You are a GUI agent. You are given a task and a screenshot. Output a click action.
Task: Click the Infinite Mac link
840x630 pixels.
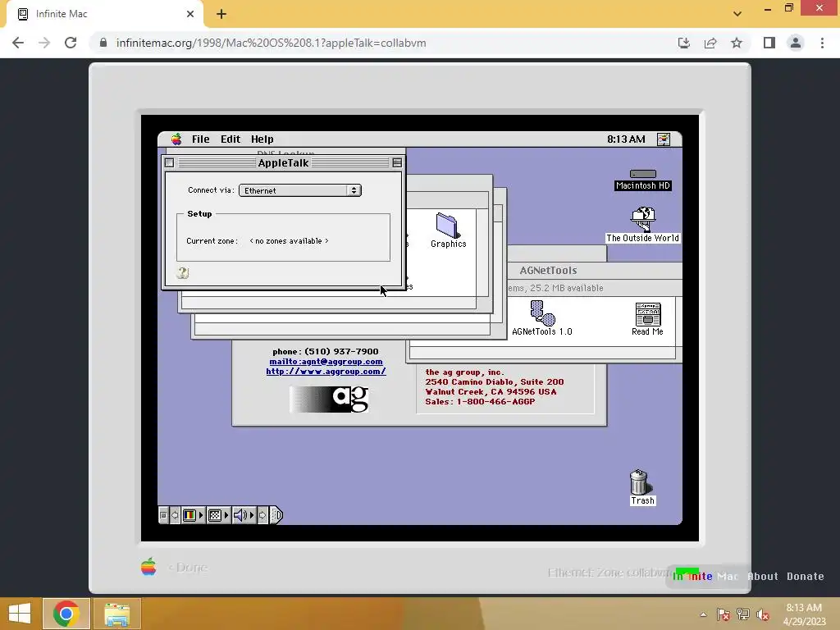[705, 577]
